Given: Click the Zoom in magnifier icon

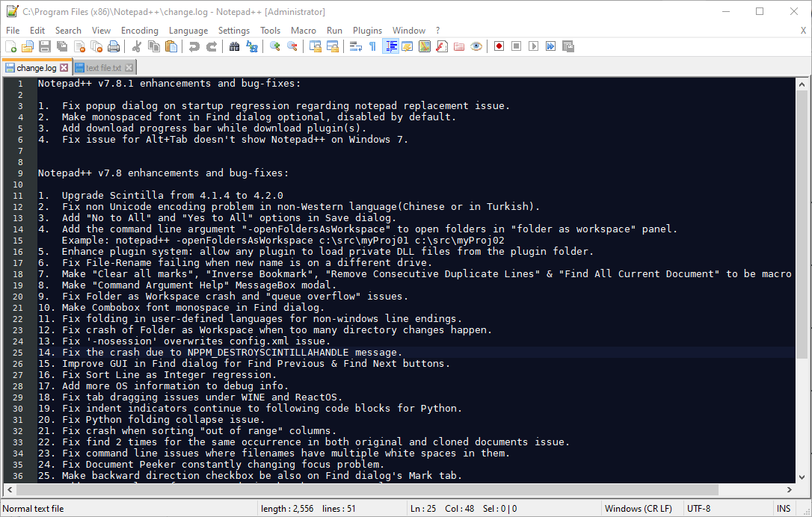Looking at the screenshot, I should point(275,46).
